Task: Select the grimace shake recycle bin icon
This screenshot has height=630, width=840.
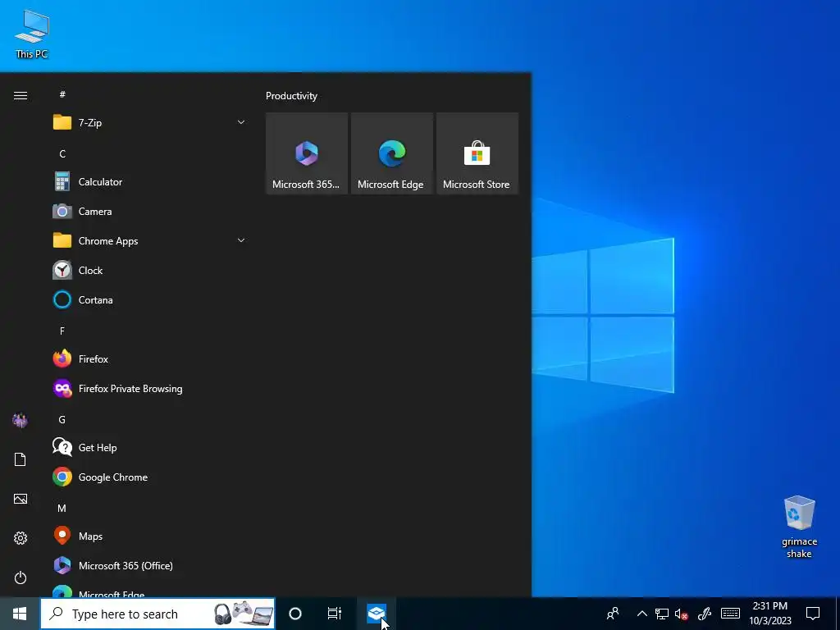Action: click(x=799, y=527)
